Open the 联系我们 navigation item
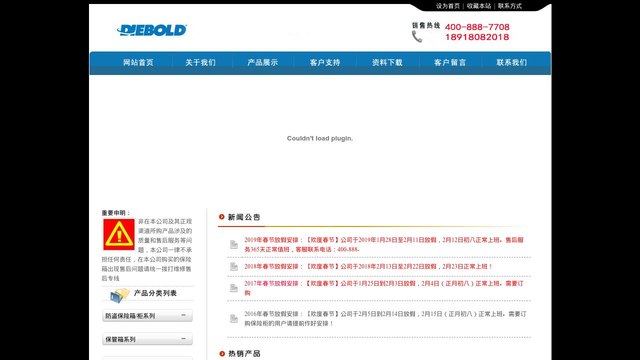Screen dimensions: 640x360 (512, 62)
